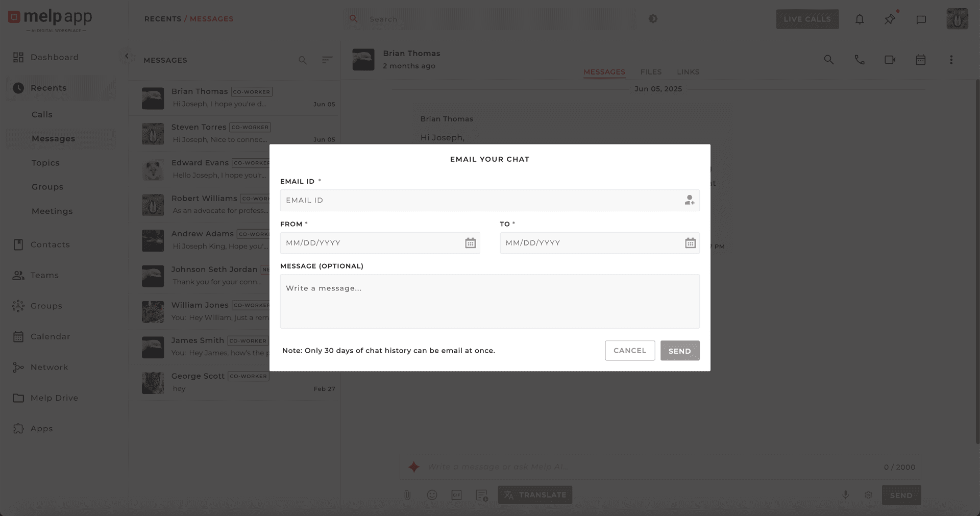Toggle dark mode next to the search bar
Viewport: 980px width, 516px height.
(x=653, y=19)
